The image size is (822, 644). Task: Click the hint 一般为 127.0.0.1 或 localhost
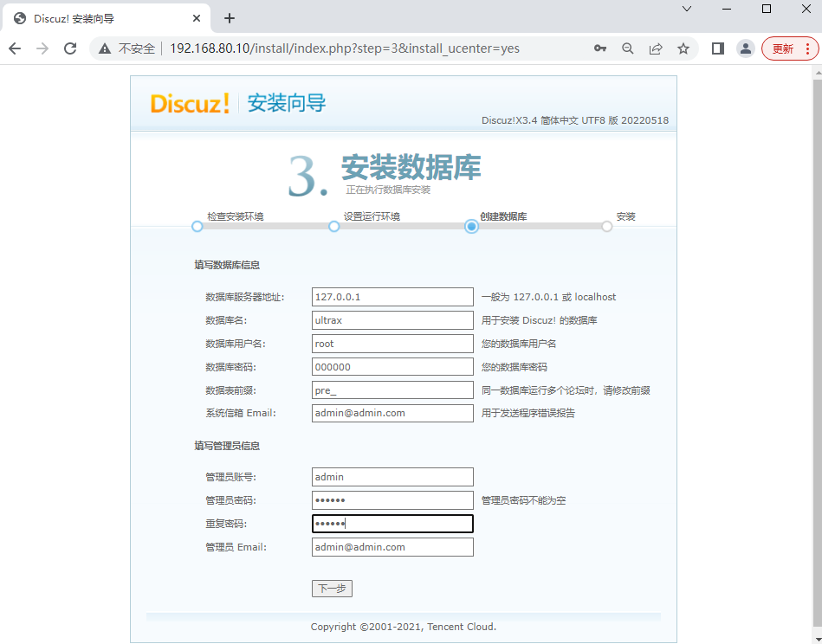549,297
